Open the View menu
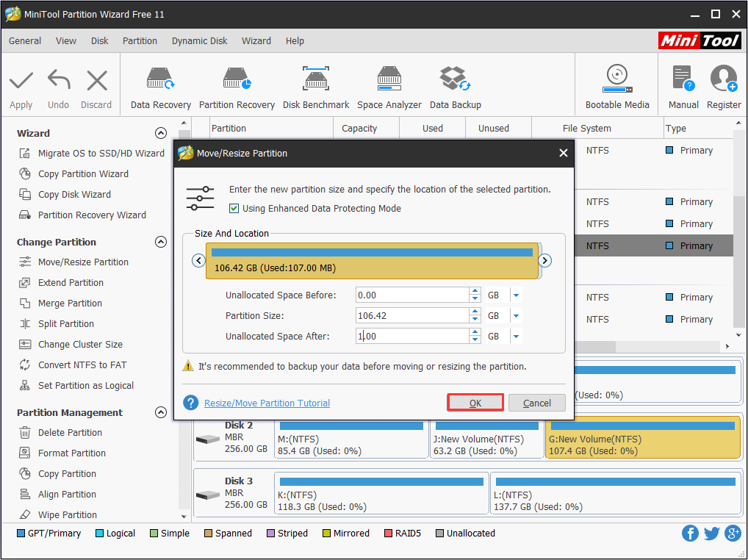The height and width of the screenshot is (560, 748). (66, 41)
